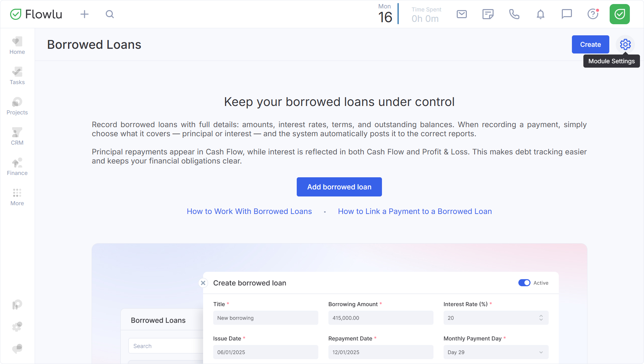
Task: Open the chat messages icon
Action: [567, 14]
